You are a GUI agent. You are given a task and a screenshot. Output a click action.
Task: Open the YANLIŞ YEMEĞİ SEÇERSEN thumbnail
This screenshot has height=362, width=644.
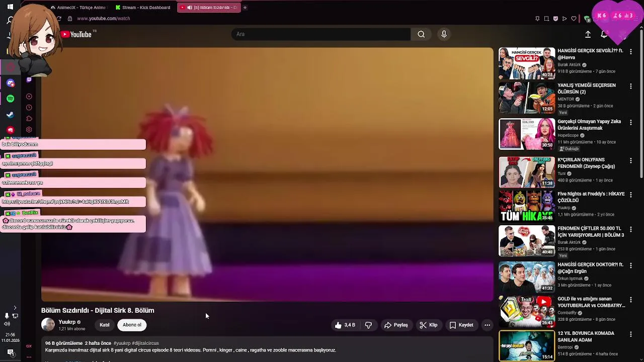[x=527, y=98]
